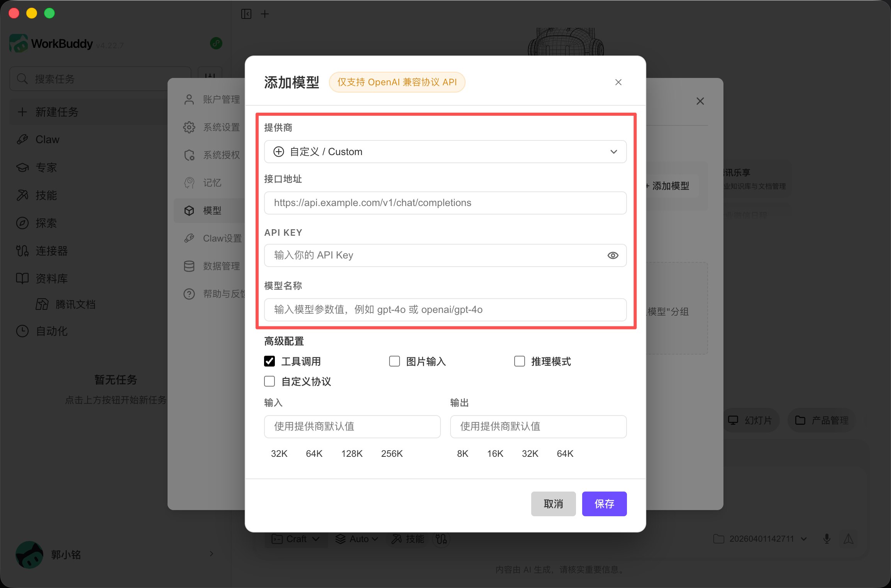Click the 输出 token limit input field

(538, 427)
